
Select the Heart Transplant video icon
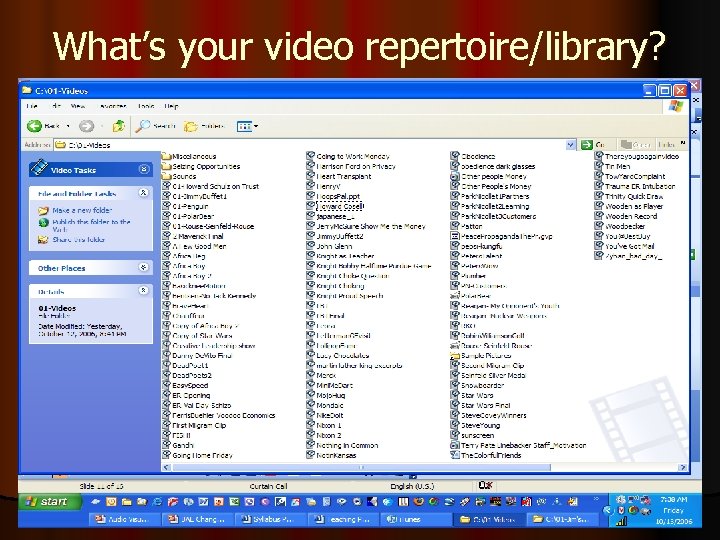(311, 176)
